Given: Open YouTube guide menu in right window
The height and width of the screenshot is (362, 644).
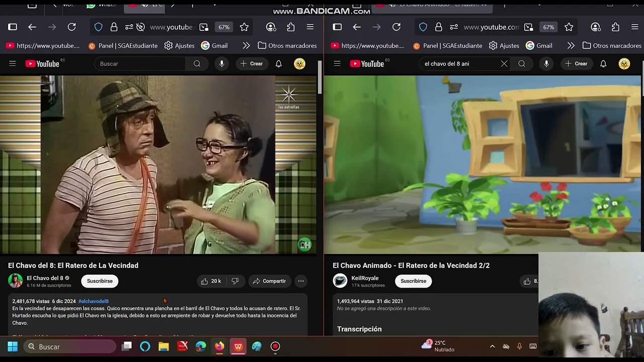Looking at the screenshot, I should (x=337, y=64).
